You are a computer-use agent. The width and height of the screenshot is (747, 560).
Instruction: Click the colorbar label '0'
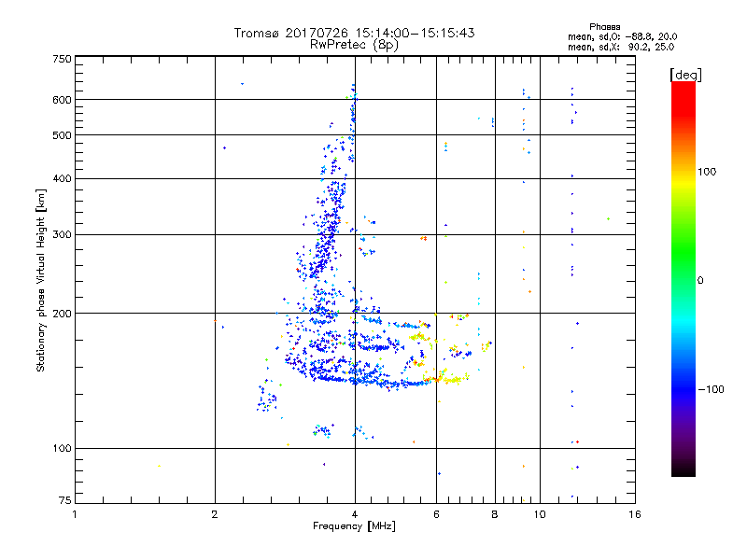[700, 281]
